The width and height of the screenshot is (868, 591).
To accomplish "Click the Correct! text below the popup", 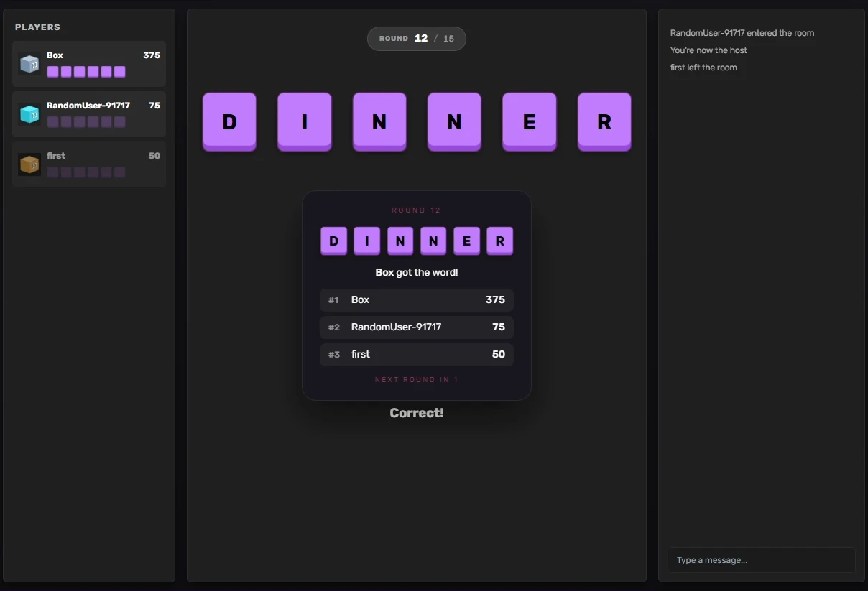I will (417, 413).
